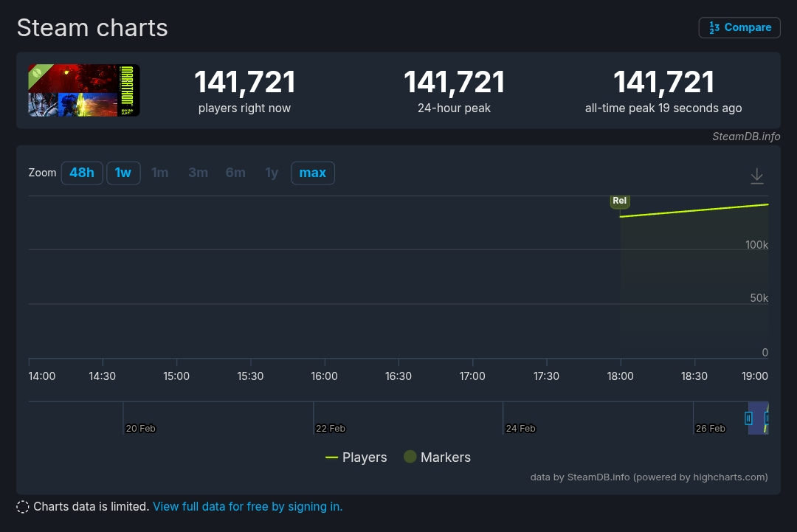Select the max zoom range
Image resolution: width=797 pixels, height=532 pixels.
click(313, 173)
